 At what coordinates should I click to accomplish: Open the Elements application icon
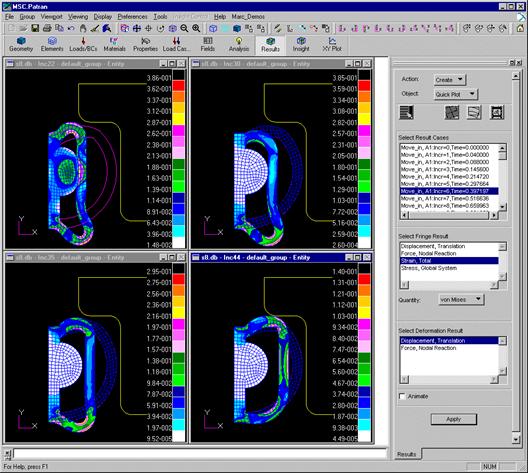click(52, 44)
